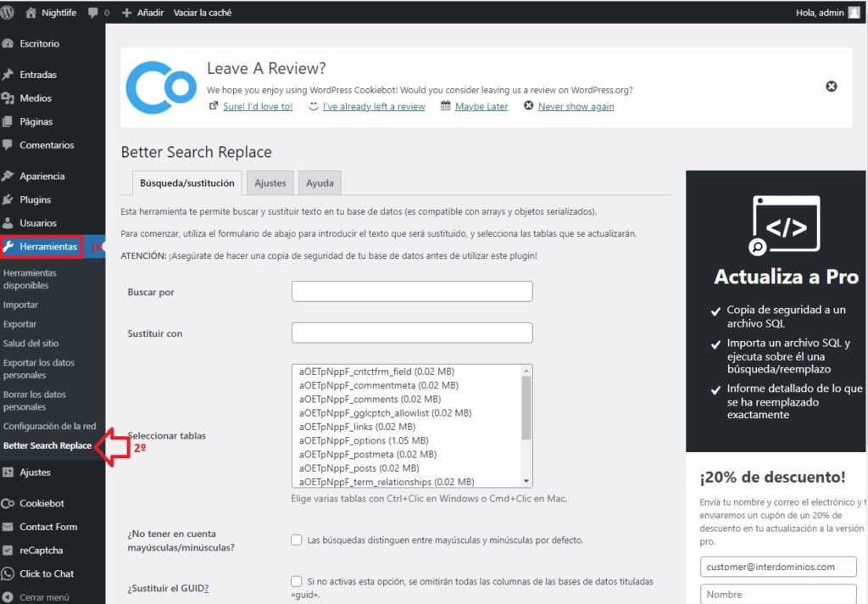Click 'Sure! I'd love to!' link

click(x=258, y=106)
